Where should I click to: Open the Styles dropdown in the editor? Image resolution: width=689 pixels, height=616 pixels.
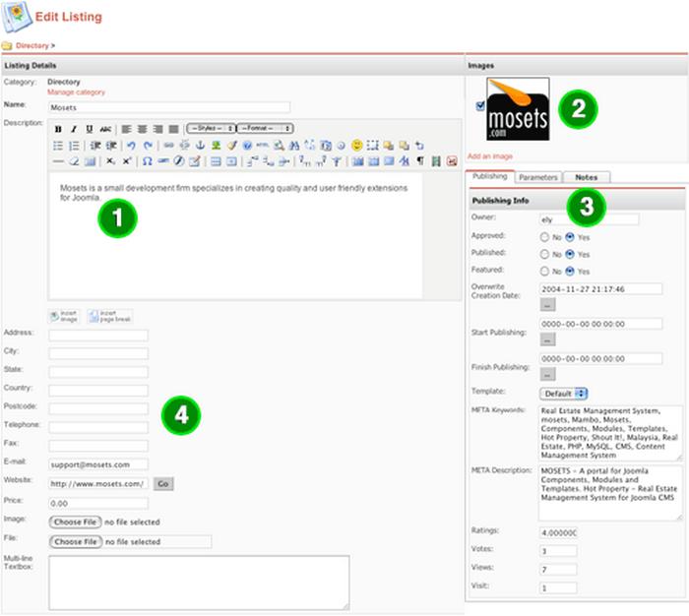coord(211,129)
